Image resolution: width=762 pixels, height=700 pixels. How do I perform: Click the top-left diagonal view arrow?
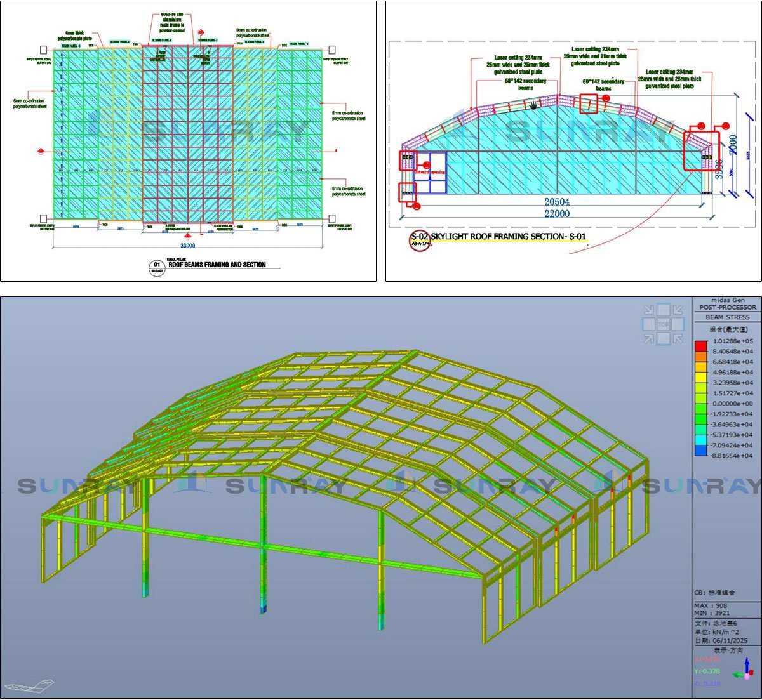pyautogui.click(x=649, y=310)
